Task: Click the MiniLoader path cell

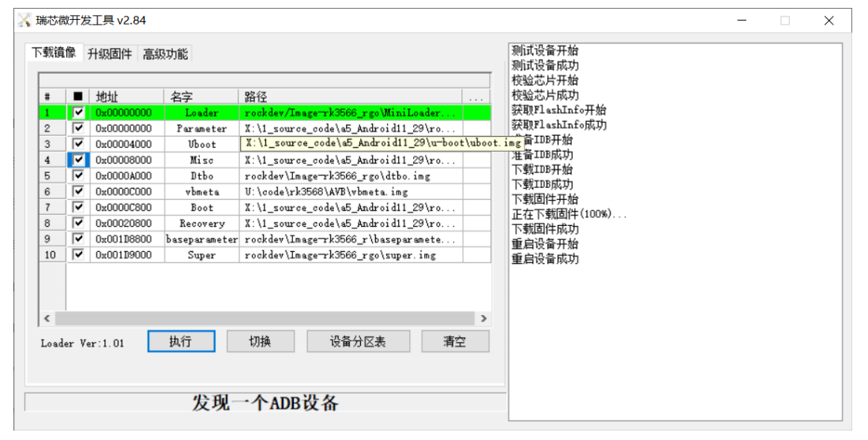Action: pyautogui.click(x=351, y=112)
